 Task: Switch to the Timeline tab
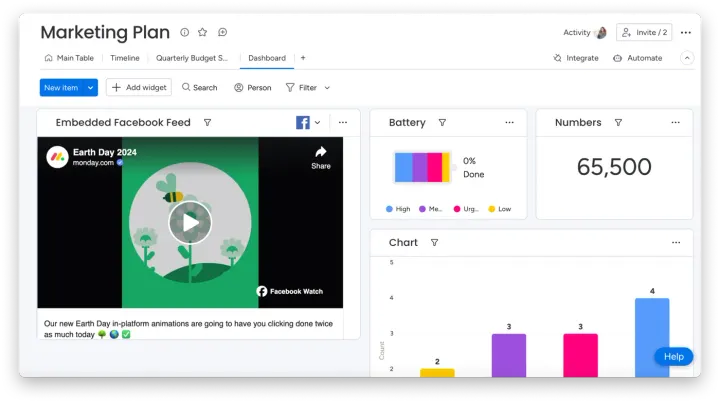[125, 58]
